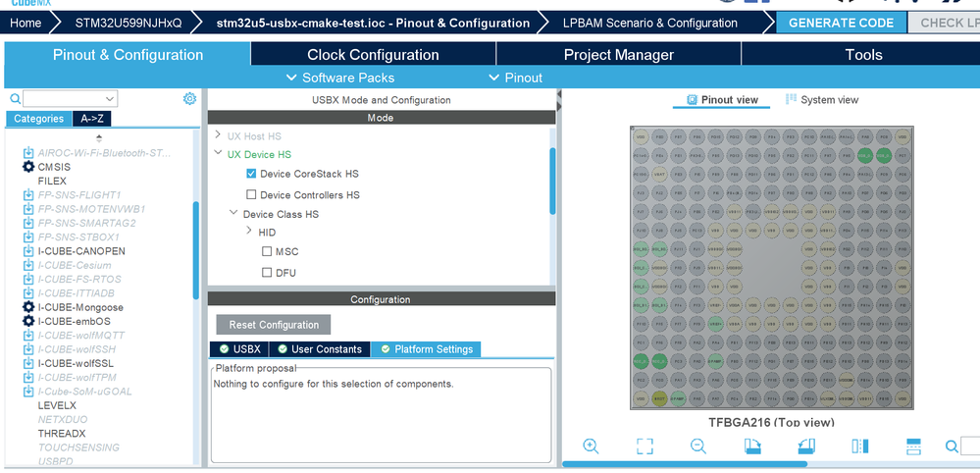Expand the HID class node
This screenshot has height=473, width=980.
249,232
